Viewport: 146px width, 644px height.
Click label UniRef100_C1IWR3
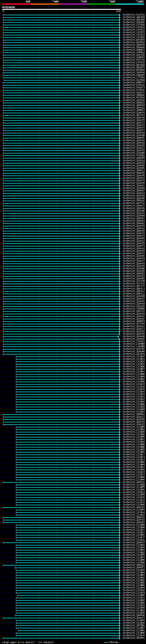tap(134, 550)
